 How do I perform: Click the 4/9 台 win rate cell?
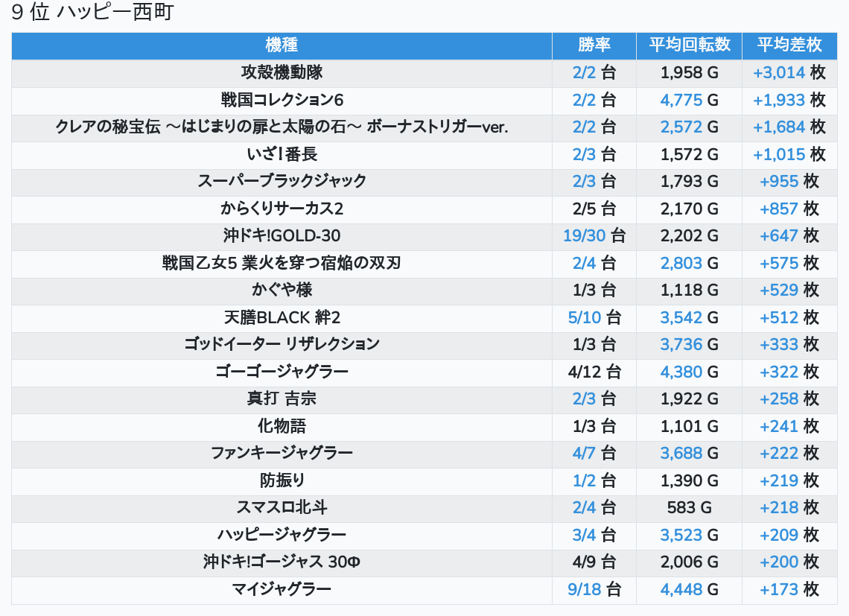pyautogui.click(x=594, y=562)
